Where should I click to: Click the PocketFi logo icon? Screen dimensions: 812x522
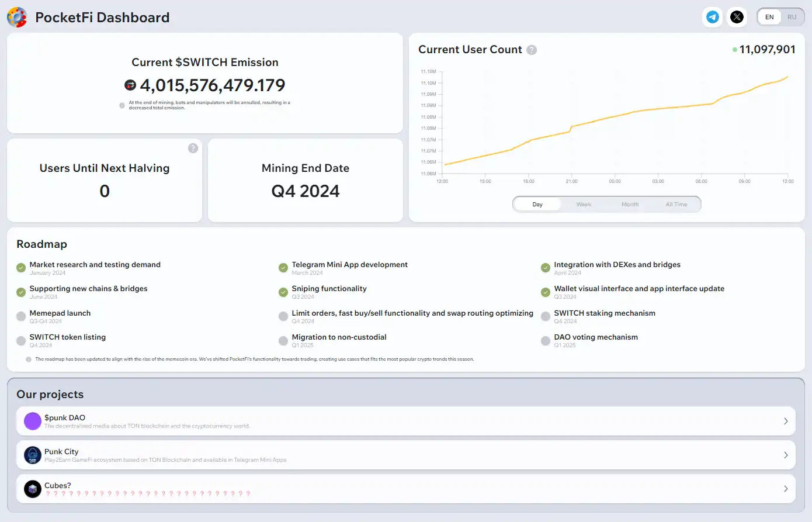pyautogui.click(x=17, y=18)
